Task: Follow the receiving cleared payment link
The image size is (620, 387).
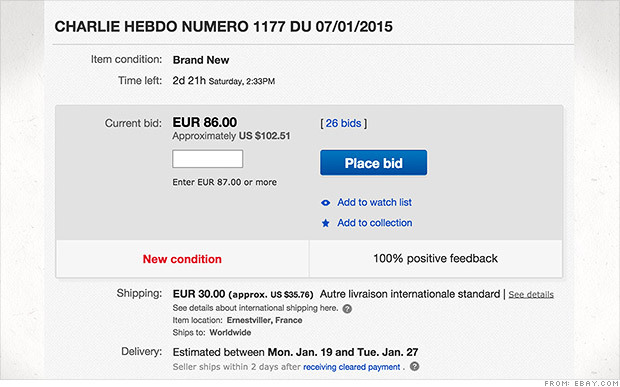Action: click(352, 367)
